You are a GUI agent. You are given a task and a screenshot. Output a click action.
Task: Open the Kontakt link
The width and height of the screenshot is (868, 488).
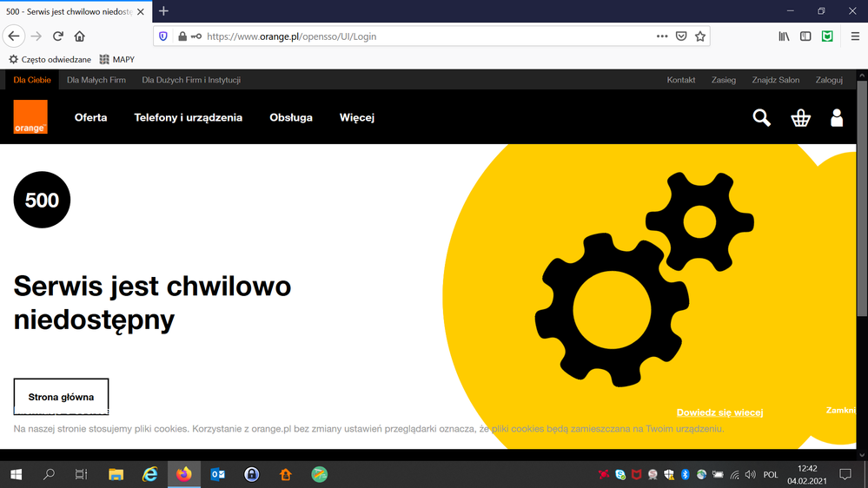point(681,80)
